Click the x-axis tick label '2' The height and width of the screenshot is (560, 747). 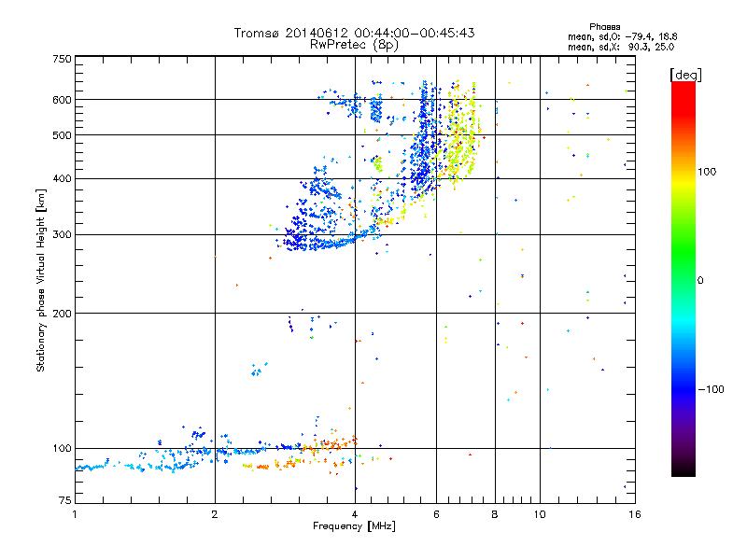215,514
